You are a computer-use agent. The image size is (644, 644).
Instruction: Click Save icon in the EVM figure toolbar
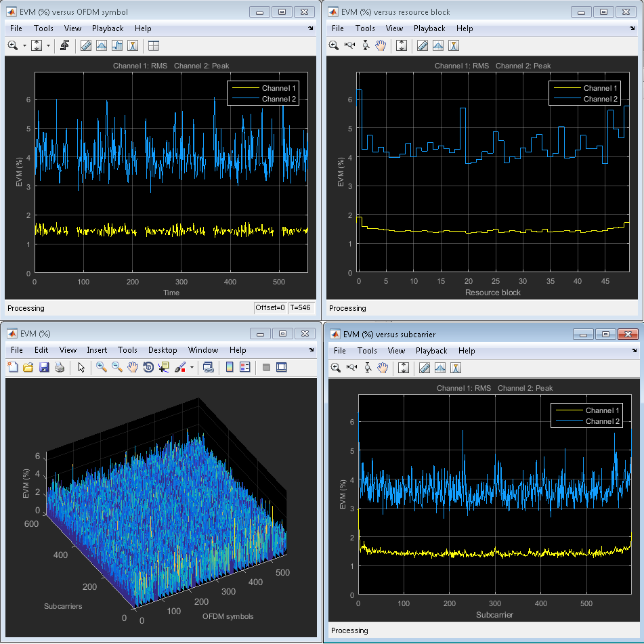44,368
